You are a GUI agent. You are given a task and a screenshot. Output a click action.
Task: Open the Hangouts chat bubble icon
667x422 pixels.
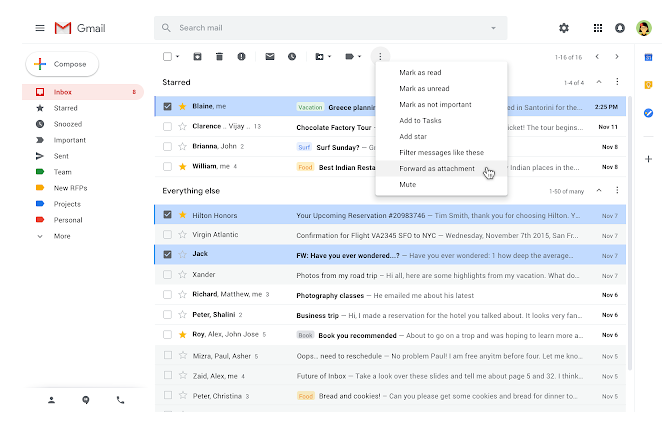(86, 400)
